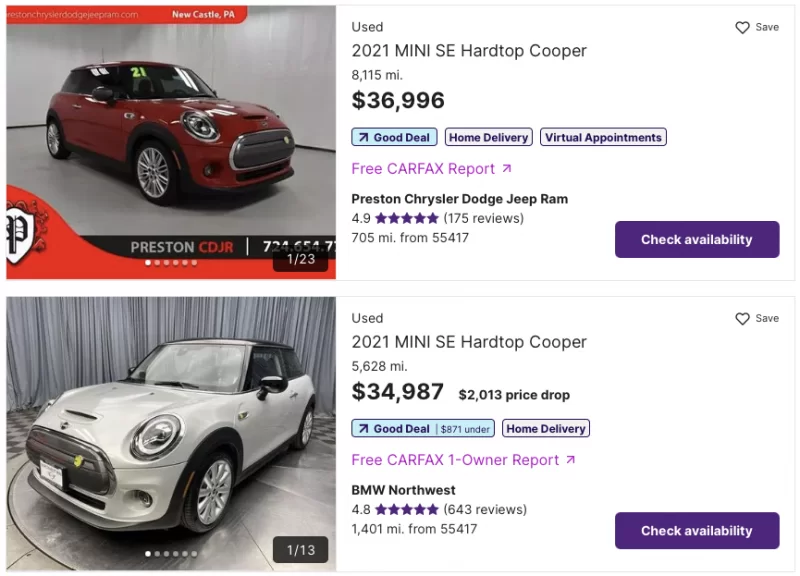Open the 5,628 mi. MINI SE Hardtop Cooper title

[469, 342]
